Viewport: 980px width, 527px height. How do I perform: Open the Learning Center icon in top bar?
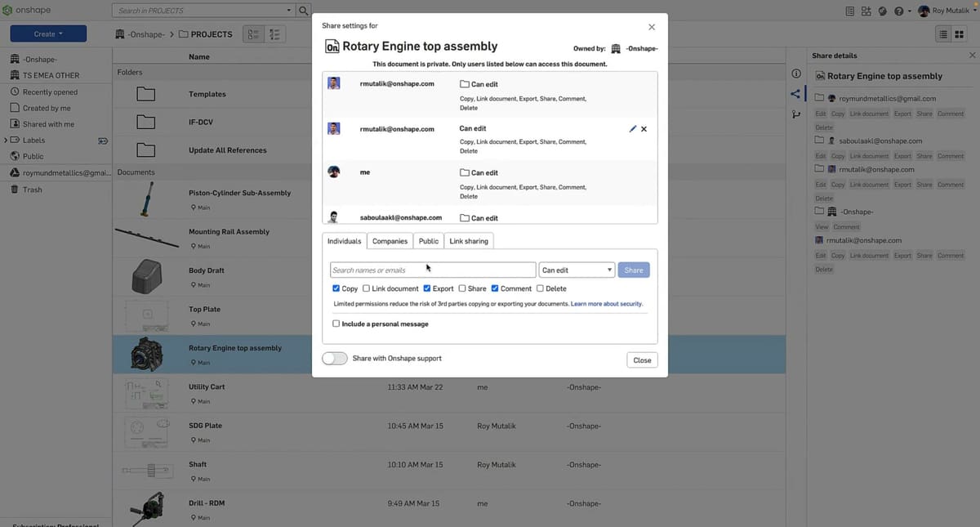tap(883, 11)
